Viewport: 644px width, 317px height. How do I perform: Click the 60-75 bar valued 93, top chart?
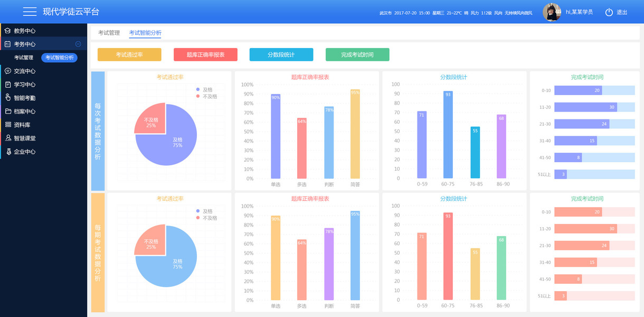point(448,135)
